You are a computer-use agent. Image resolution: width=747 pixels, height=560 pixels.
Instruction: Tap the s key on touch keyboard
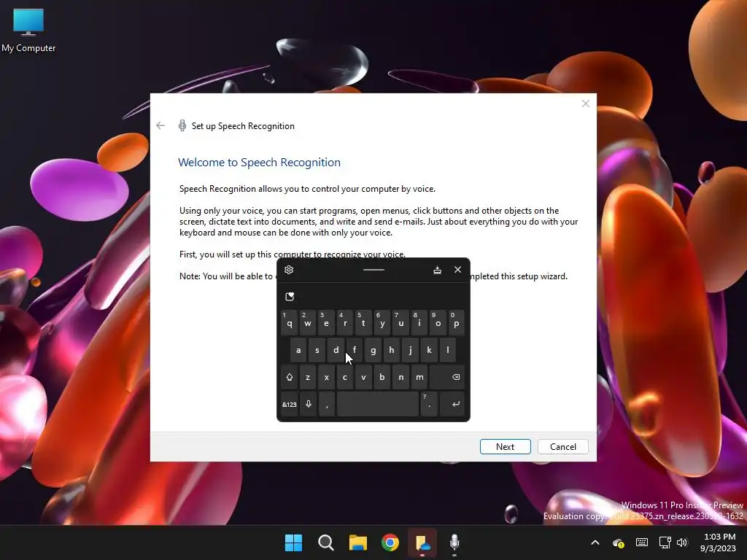pos(317,350)
